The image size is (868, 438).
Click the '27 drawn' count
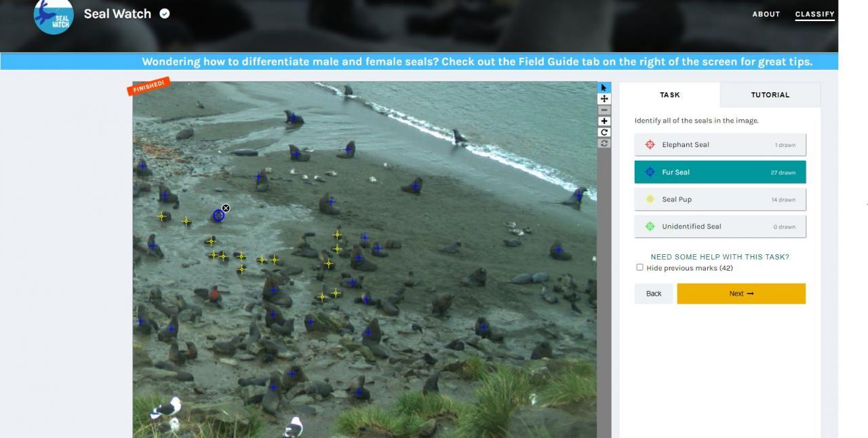pyautogui.click(x=783, y=172)
